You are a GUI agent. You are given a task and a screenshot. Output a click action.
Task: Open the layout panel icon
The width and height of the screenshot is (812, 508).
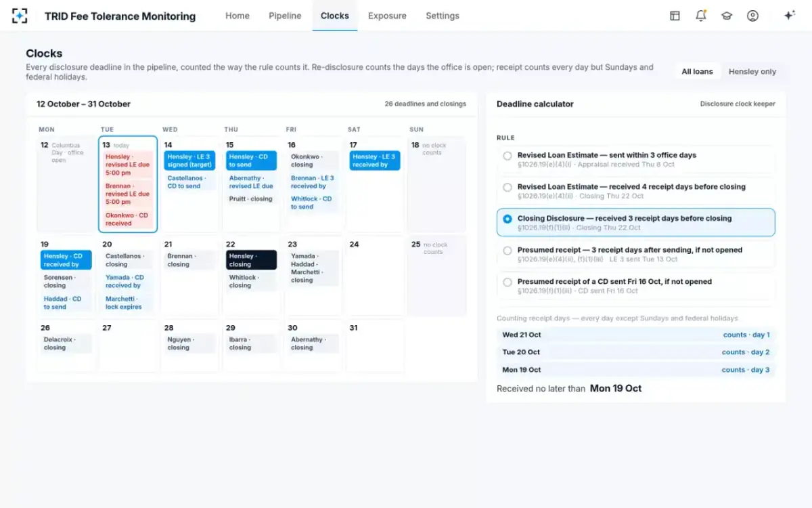(x=675, y=16)
